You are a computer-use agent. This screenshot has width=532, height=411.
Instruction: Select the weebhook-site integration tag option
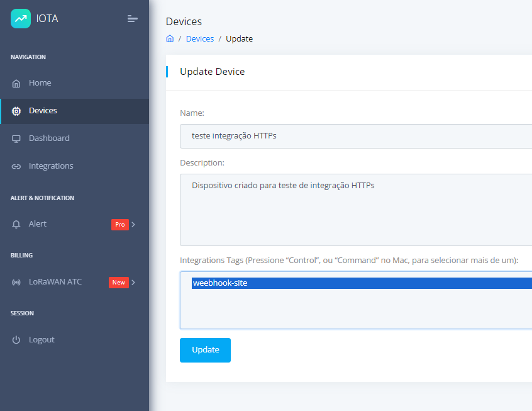coord(362,283)
